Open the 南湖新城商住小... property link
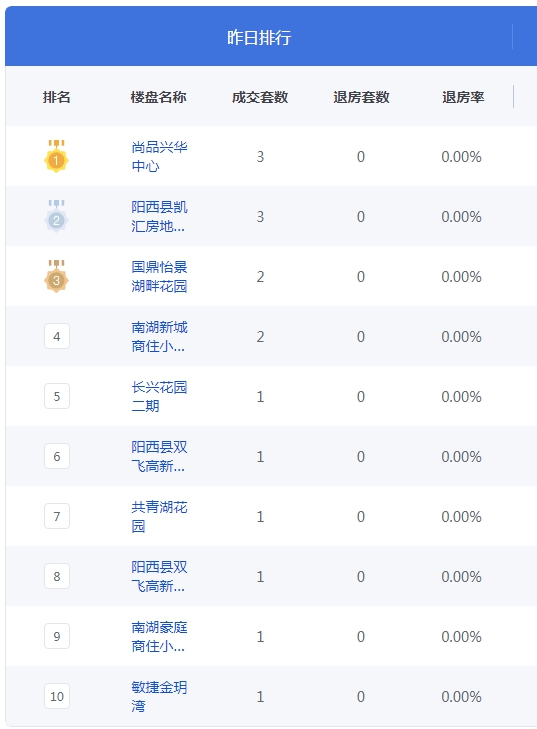This screenshot has height=729, width=537. (159, 336)
